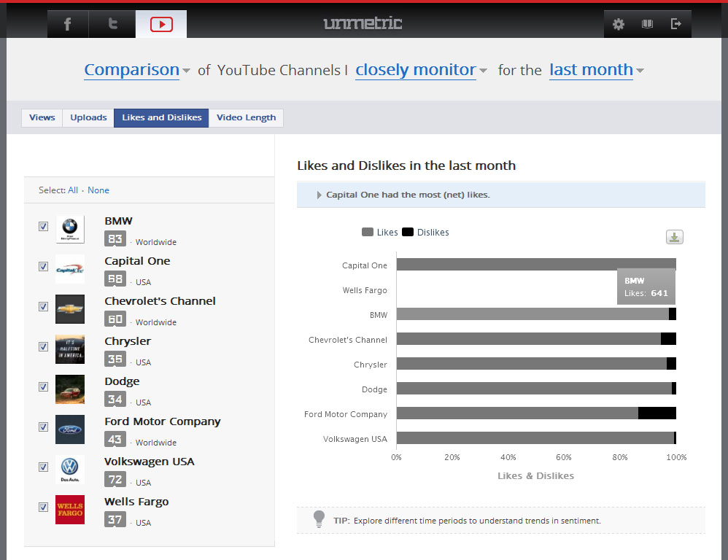Click the Select None link
This screenshot has height=560, width=728.
(98, 190)
